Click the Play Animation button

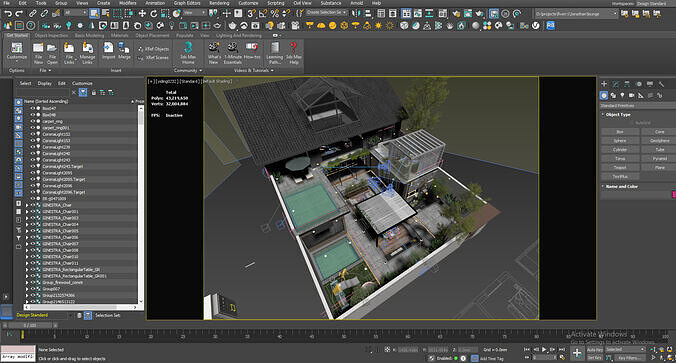click(x=544, y=350)
